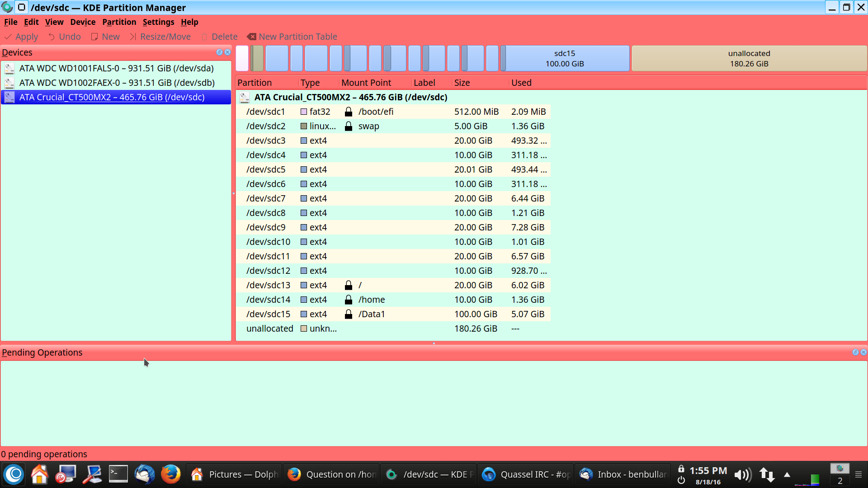868x488 pixels.
Task: Click the Delete toolbar button
Action: click(219, 37)
